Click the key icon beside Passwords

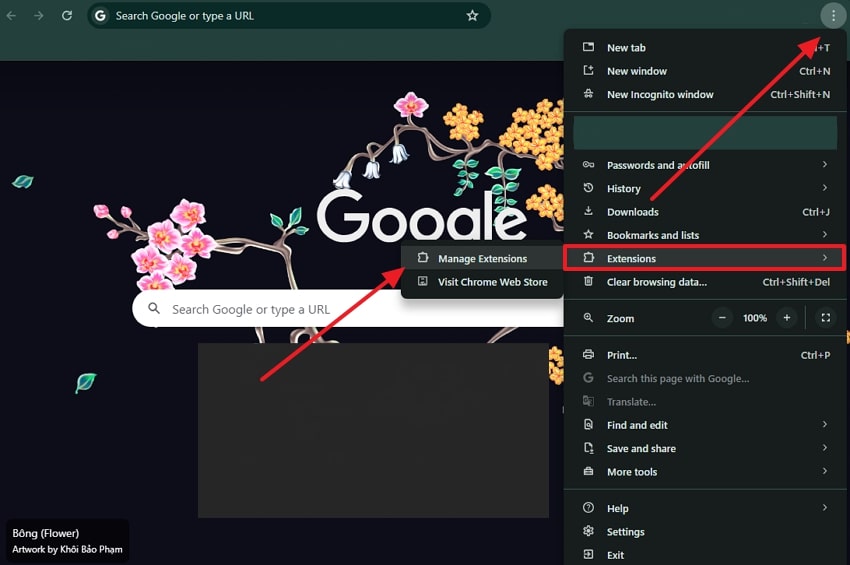588,164
